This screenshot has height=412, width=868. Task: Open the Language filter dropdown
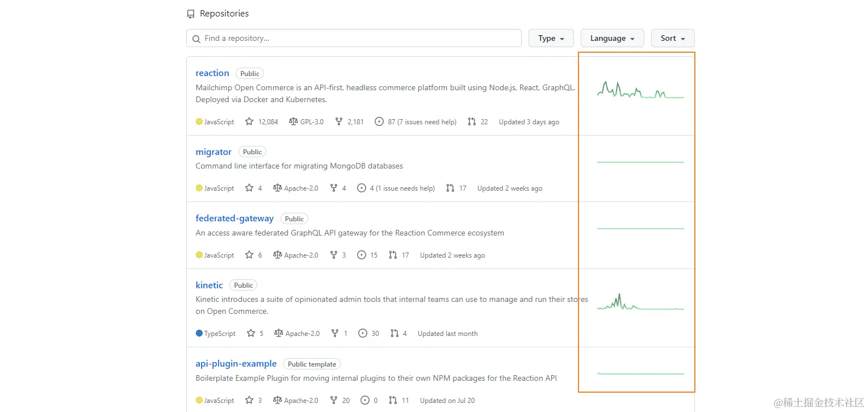pos(612,38)
